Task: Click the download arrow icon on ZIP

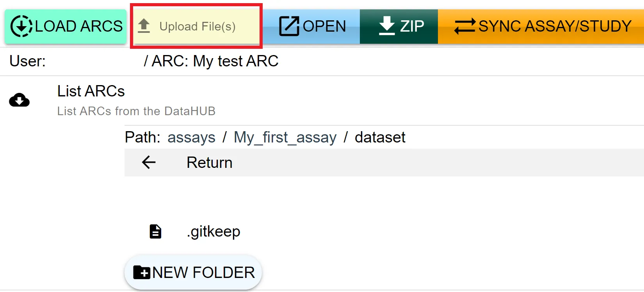Action: [387, 26]
